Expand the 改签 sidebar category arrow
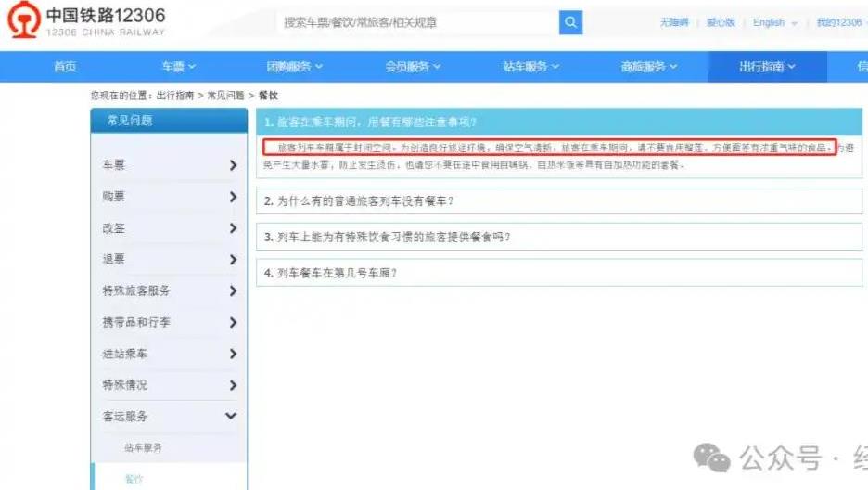The height and width of the screenshot is (490, 868). [x=232, y=228]
